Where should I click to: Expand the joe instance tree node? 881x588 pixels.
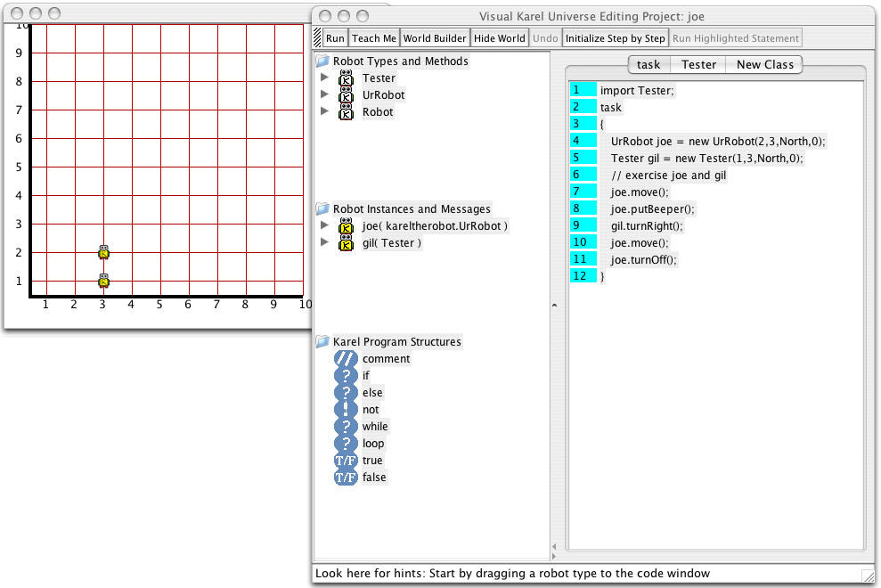click(325, 226)
